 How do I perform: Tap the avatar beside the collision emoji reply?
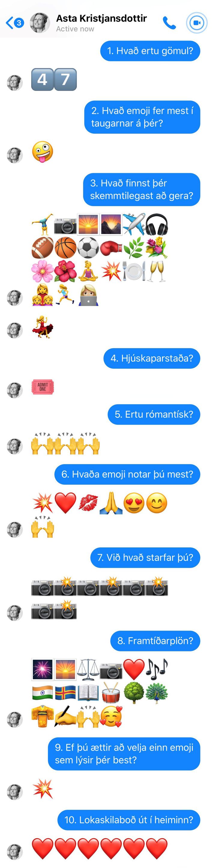pyautogui.click(x=14, y=792)
